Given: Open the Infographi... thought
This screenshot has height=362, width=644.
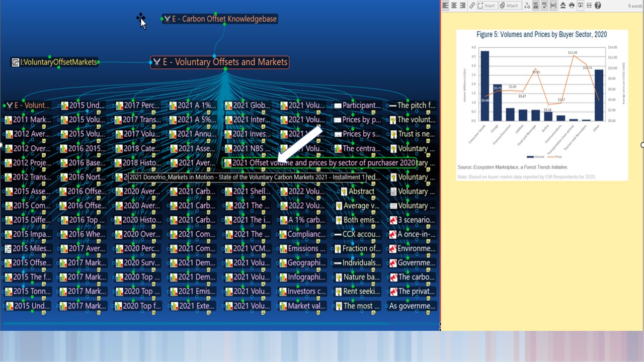Looking at the screenshot, I should (x=302, y=277).
